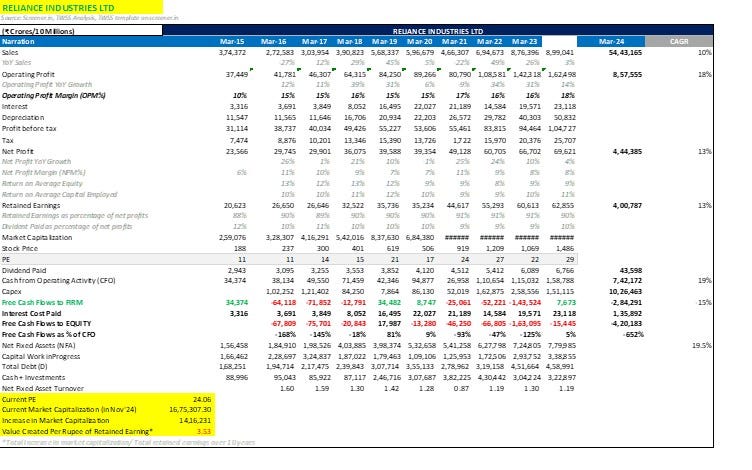The image size is (752, 470).
Task: Select the 'Cash + Investments' label
Action: coord(33,378)
